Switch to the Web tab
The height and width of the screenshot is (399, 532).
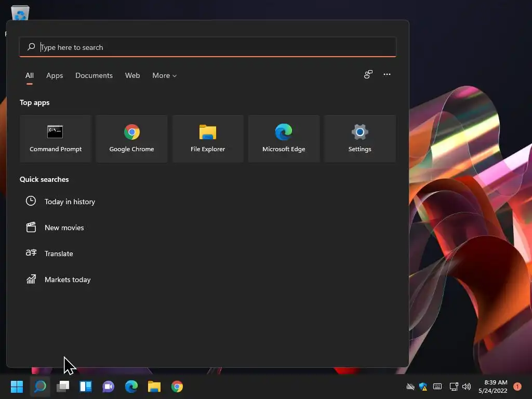(x=132, y=75)
